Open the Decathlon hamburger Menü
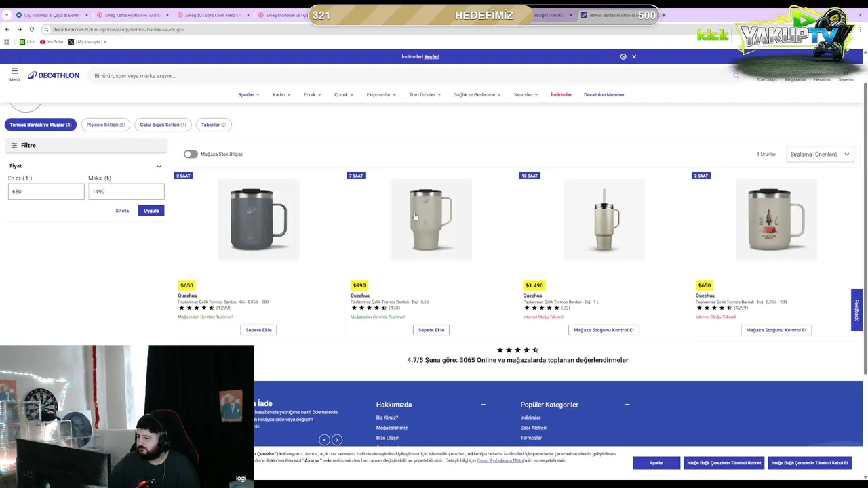This screenshot has height=488, width=868. point(14,74)
